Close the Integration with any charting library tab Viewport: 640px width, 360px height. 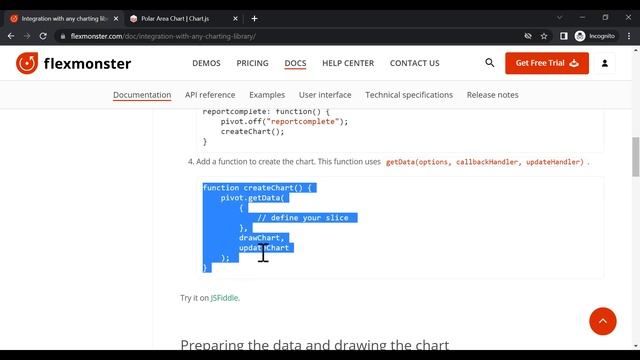[x=116, y=18]
